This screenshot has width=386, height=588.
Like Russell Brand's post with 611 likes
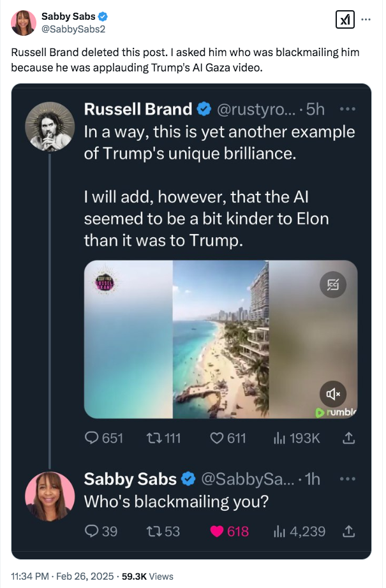pos(228,438)
